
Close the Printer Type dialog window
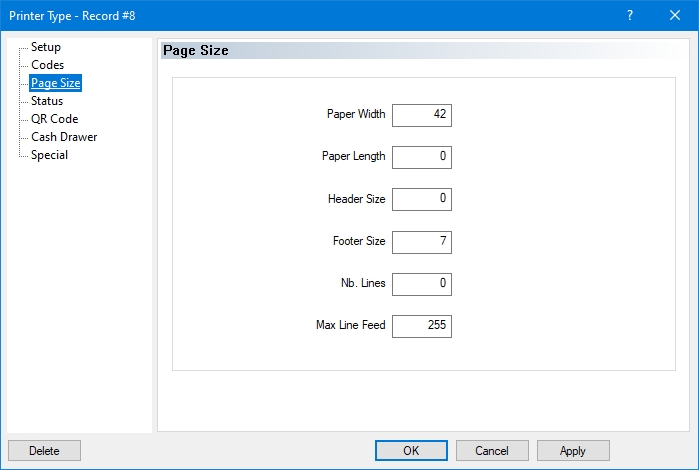tap(675, 15)
